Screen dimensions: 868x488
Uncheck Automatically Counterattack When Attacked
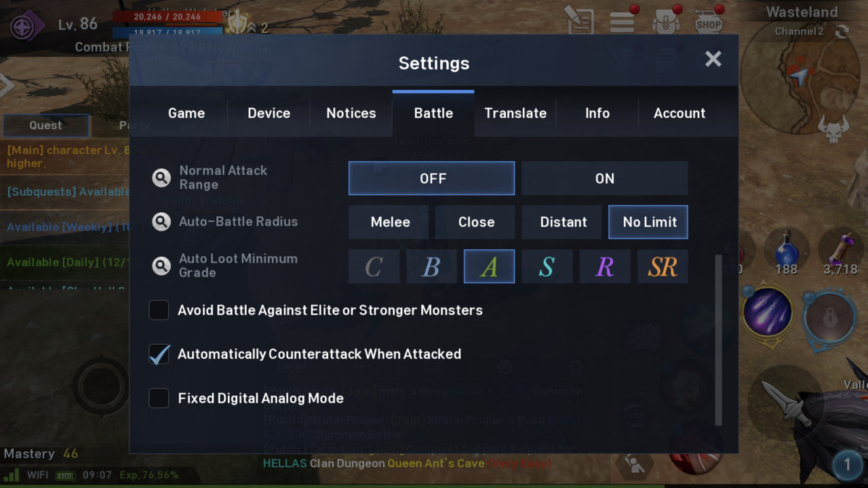coord(159,354)
